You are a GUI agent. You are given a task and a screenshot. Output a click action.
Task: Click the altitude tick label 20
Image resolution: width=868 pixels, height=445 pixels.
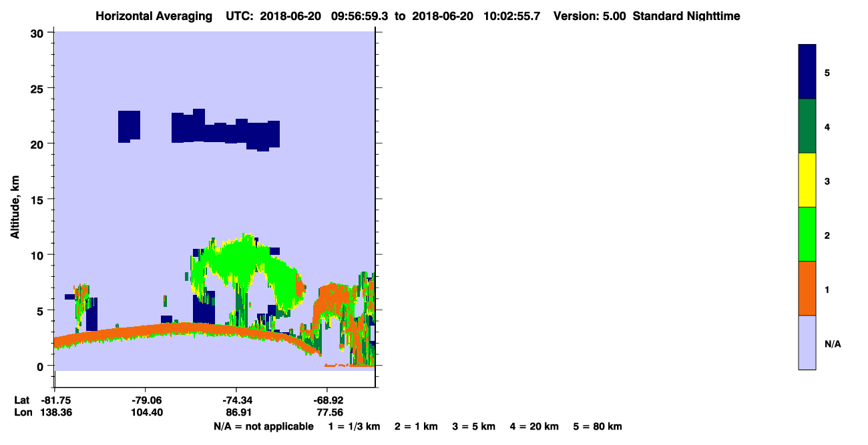[x=38, y=143]
